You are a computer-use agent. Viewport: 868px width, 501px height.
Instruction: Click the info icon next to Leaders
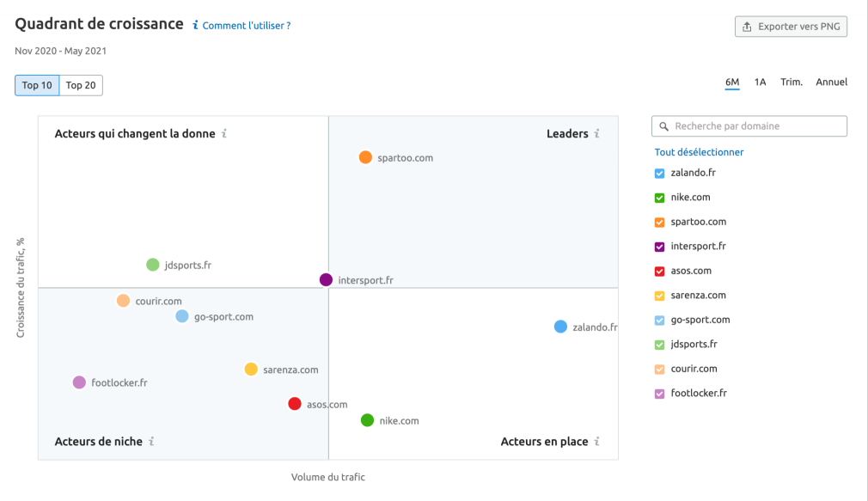pyautogui.click(x=596, y=133)
